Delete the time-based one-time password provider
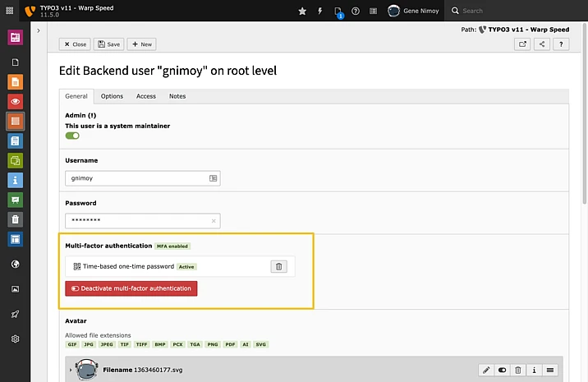The height and width of the screenshot is (382, 588). tap(278, 266)
